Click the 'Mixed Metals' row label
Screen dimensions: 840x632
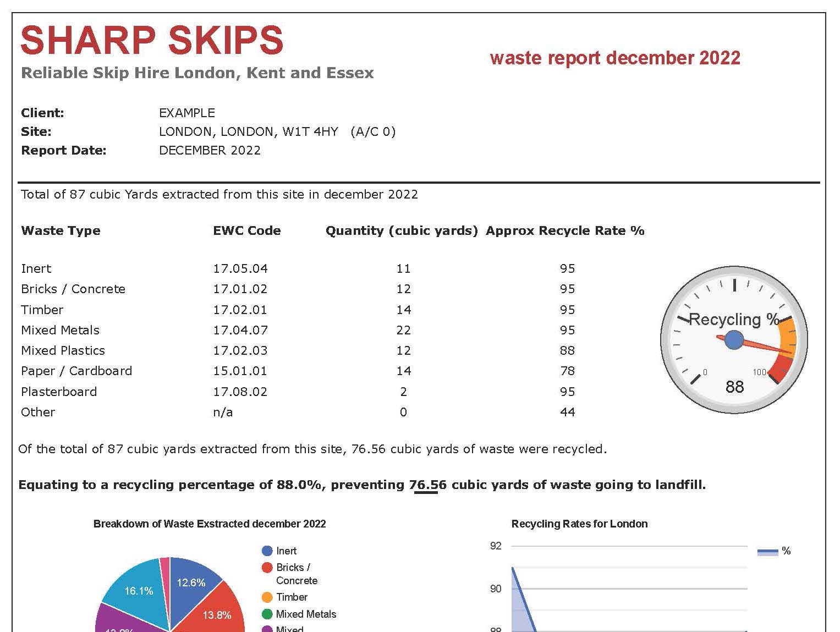click(60, 330)
